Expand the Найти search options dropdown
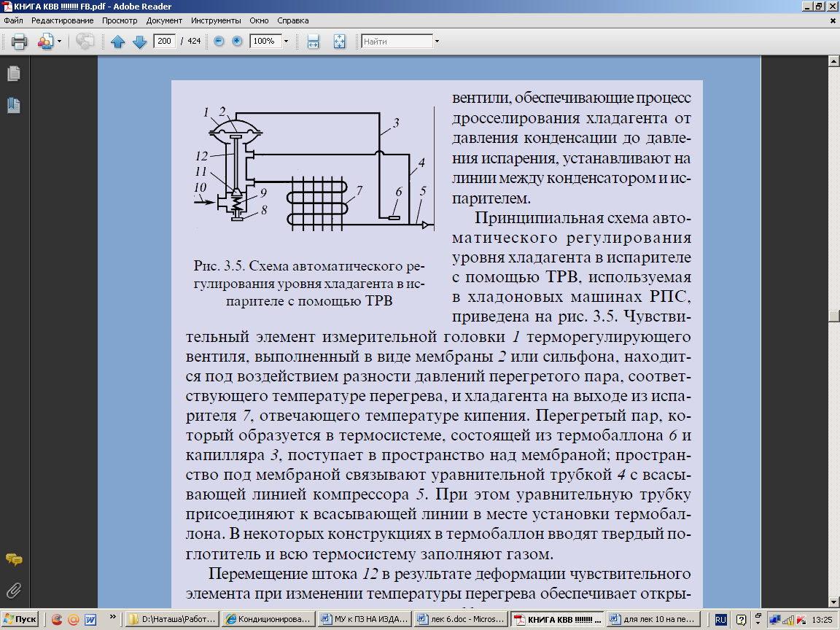This screenshot has width=840, height=630. 437,42
